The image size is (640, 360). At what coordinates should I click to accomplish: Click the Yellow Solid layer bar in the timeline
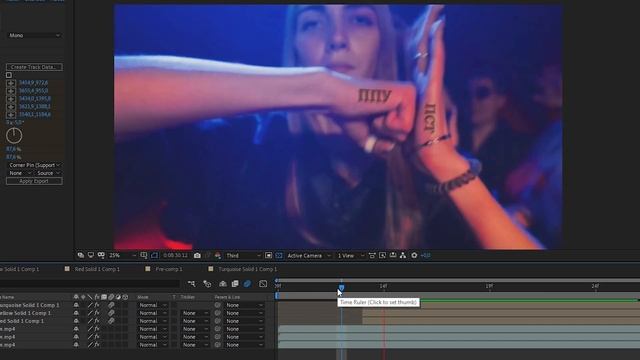501,313
